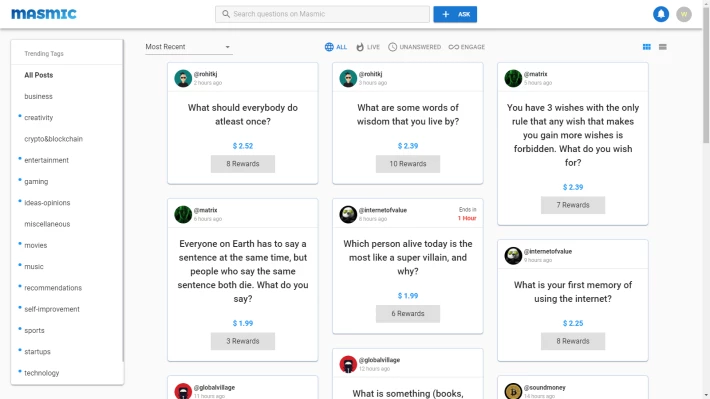Select the creativity tag

click(x=38, y=118)
